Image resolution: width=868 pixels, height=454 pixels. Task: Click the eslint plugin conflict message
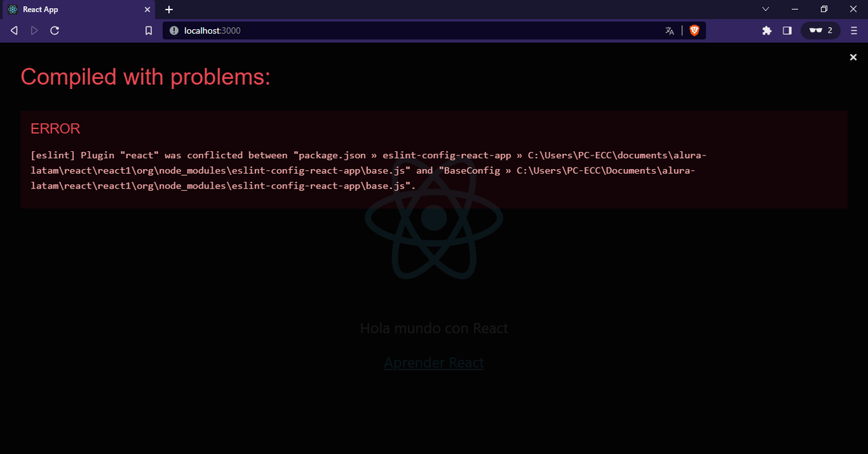point(369,170)
